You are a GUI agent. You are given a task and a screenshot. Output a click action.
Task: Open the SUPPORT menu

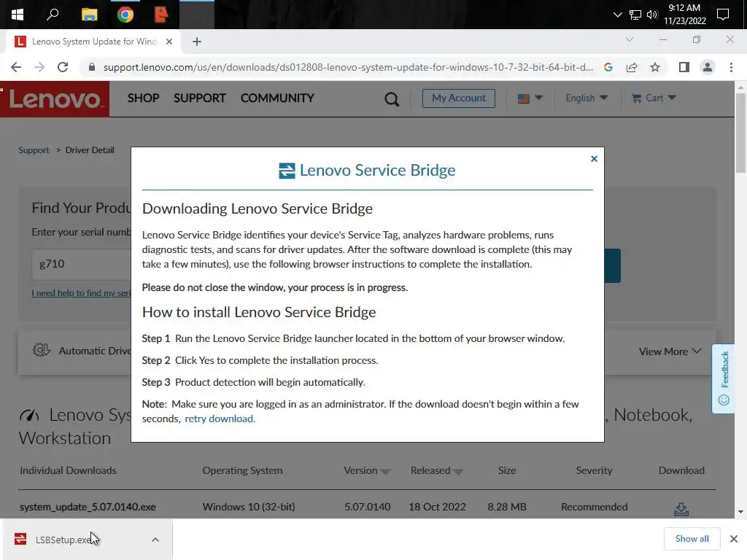(200, 98)
